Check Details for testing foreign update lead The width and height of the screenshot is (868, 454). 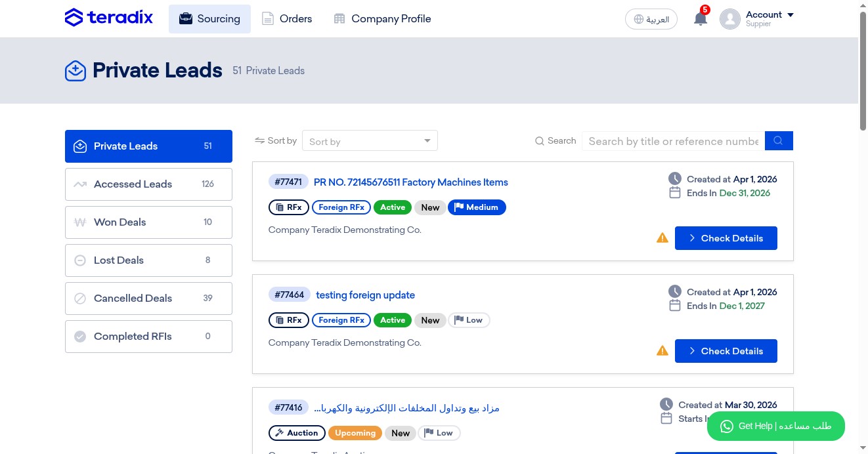[x=726, y=351]
